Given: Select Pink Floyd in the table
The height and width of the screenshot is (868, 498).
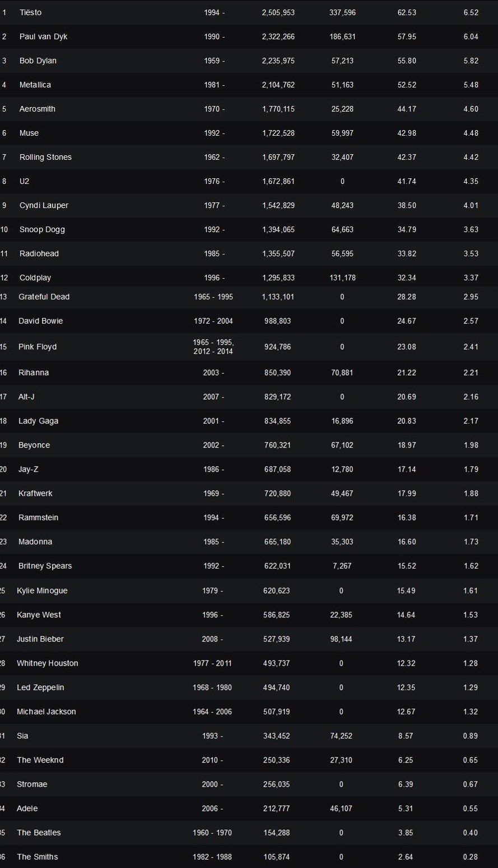Looking at the screenshot, I should coord(37,347).
